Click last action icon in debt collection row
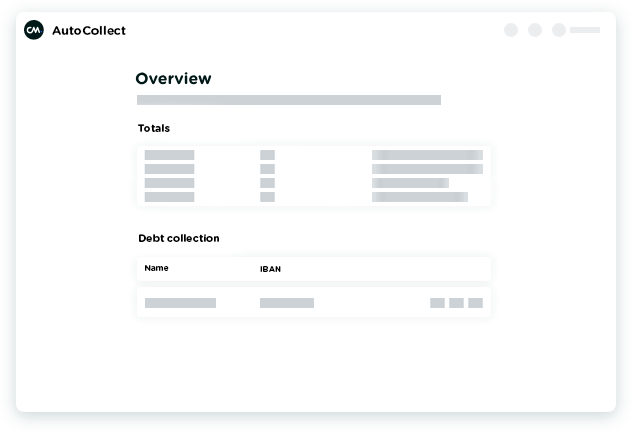The image size is (632, 432). [475, 303]
